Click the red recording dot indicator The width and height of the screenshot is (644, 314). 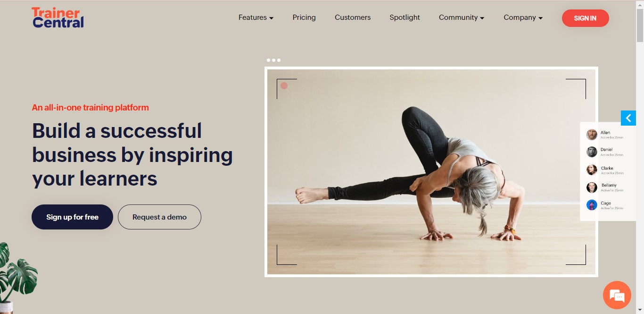284,85
